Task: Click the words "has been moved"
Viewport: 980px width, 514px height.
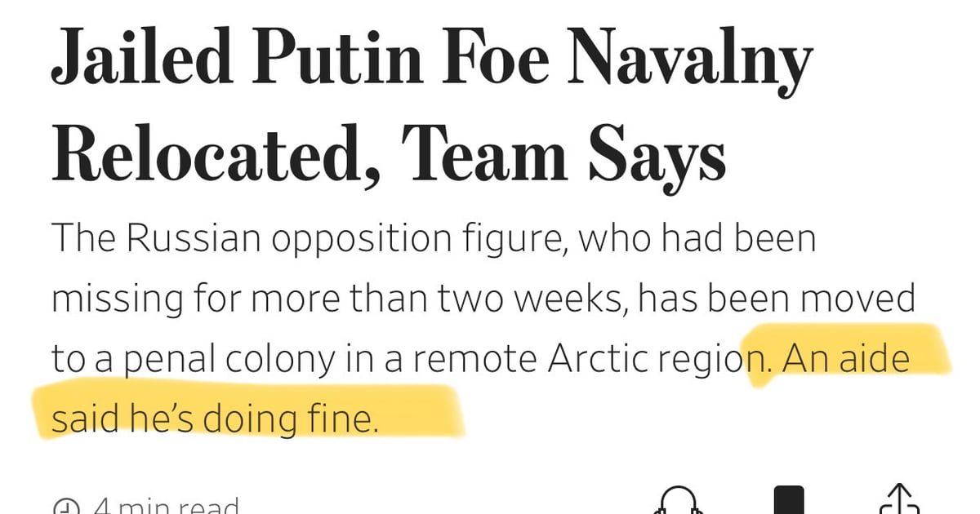Action: coord(776,299)
